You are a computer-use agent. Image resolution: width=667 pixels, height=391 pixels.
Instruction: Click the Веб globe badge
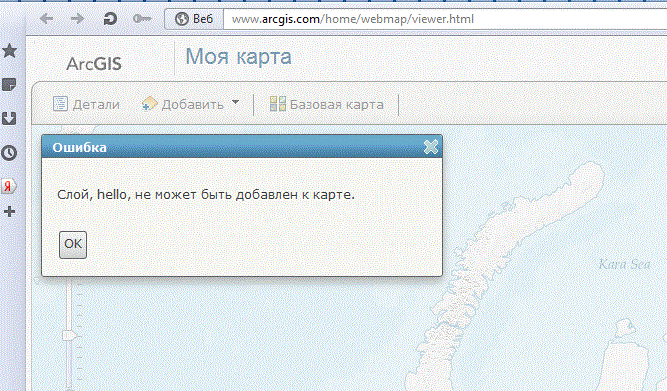pos(194,19)
